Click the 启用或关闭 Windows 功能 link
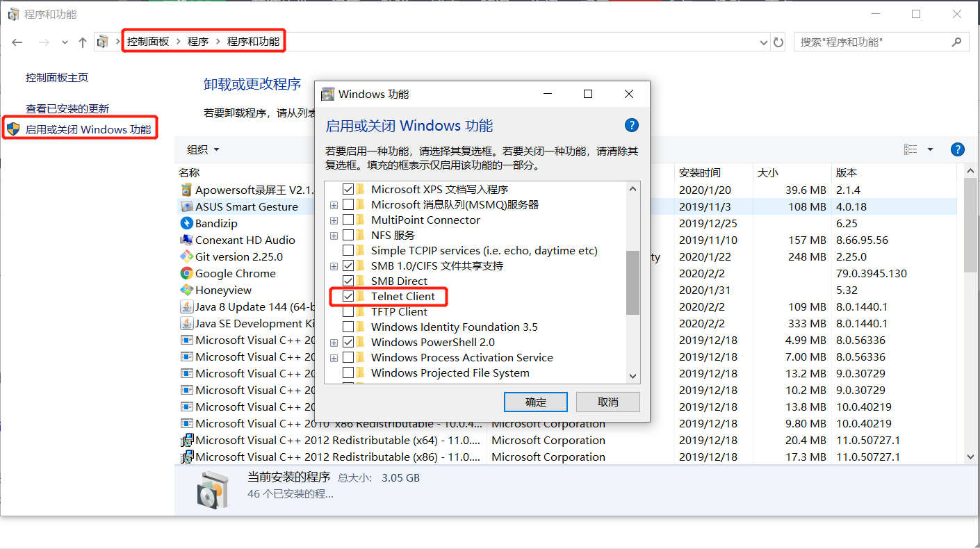 click(88, 129)
